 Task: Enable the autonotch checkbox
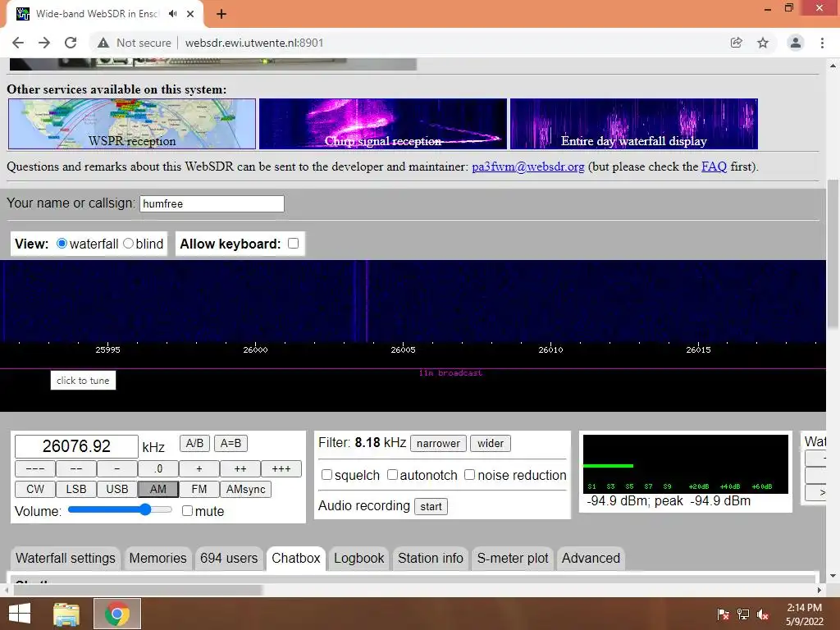pos(392,475)
